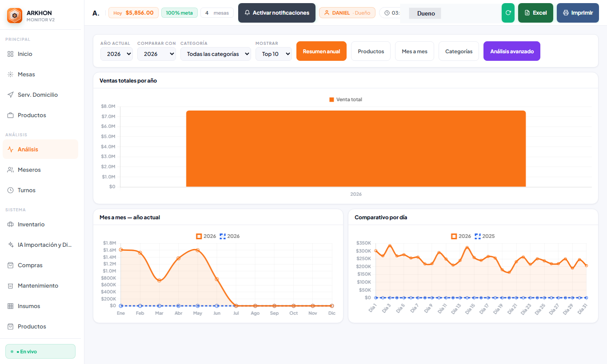Toggle blue dashed 2026 series in Mes a mes legend
The height and width of the screenshot is (364, 607).
[230, 236]
